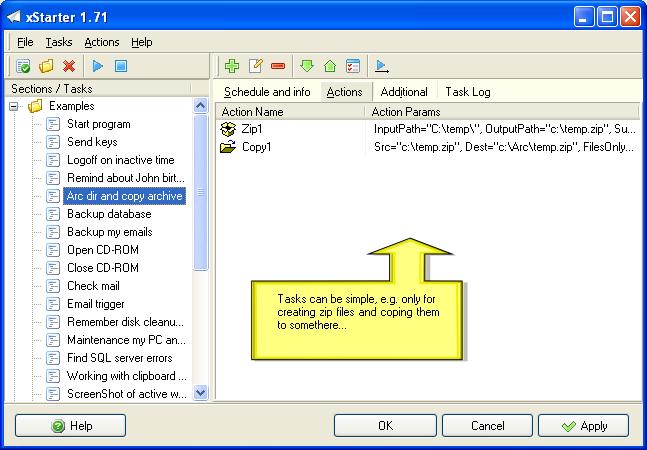Image resolution: width=647 pixels, height=450 pixels.
Task: Run task with the blue play icon
Action: (98, 66)
